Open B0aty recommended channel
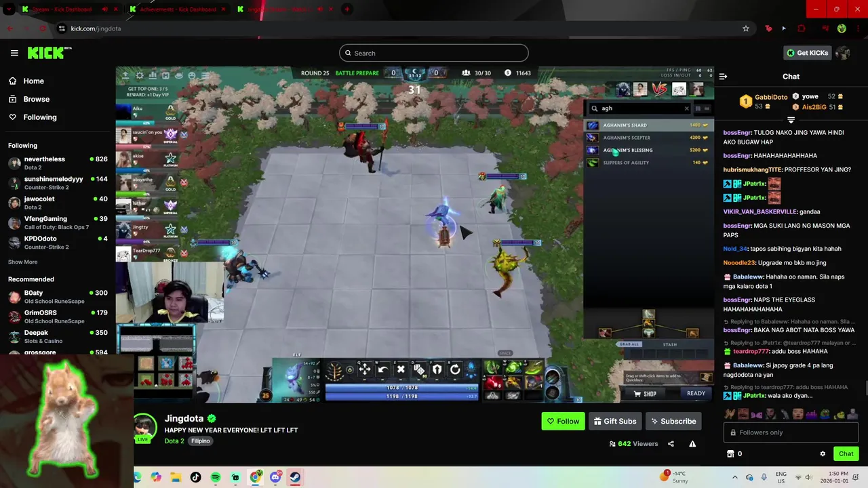Screen dimensions: 868x488 58,296
